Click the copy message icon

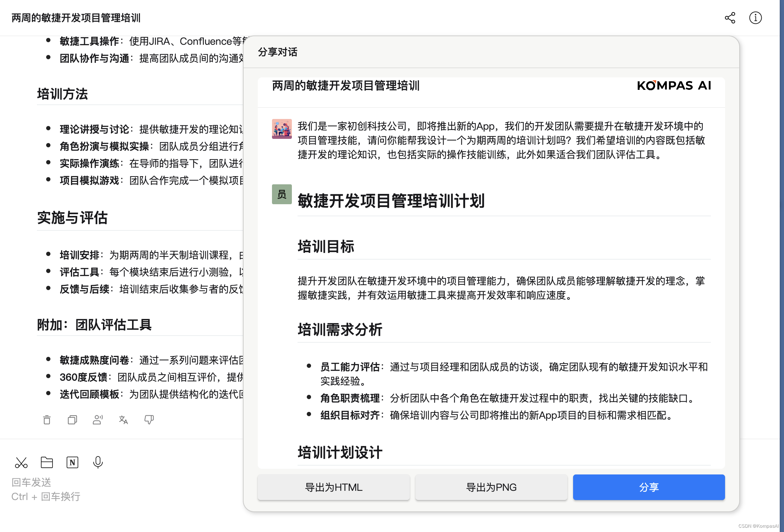[72, 420]
